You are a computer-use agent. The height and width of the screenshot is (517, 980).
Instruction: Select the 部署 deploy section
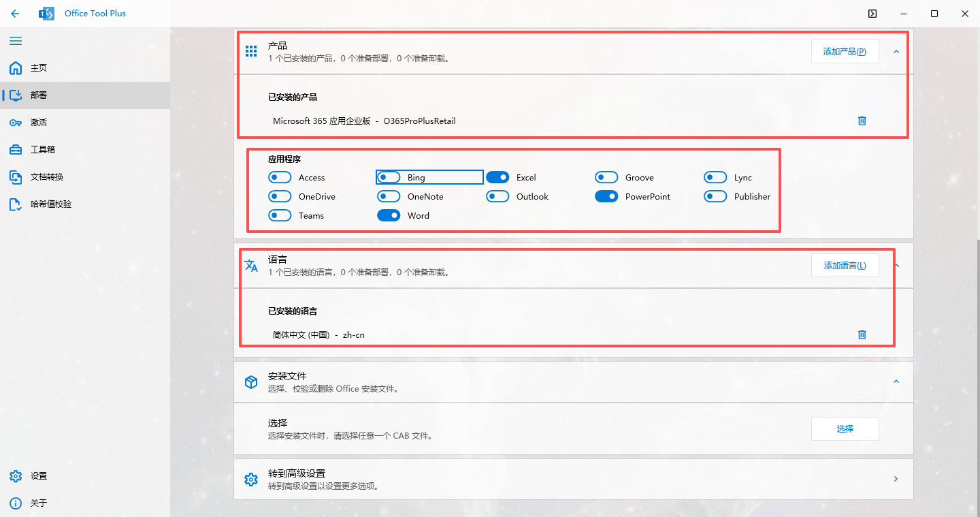coord(85,95)
